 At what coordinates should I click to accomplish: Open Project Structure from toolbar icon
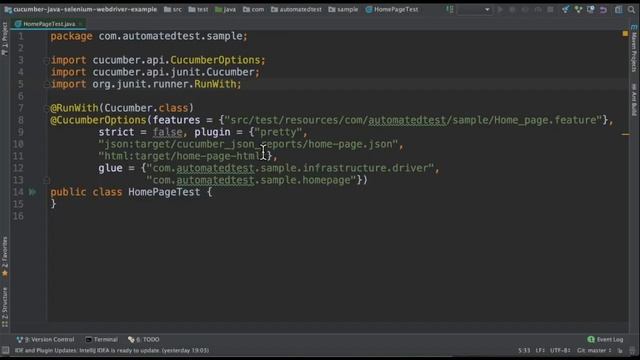pyautogui.click(x=618, y=9)
